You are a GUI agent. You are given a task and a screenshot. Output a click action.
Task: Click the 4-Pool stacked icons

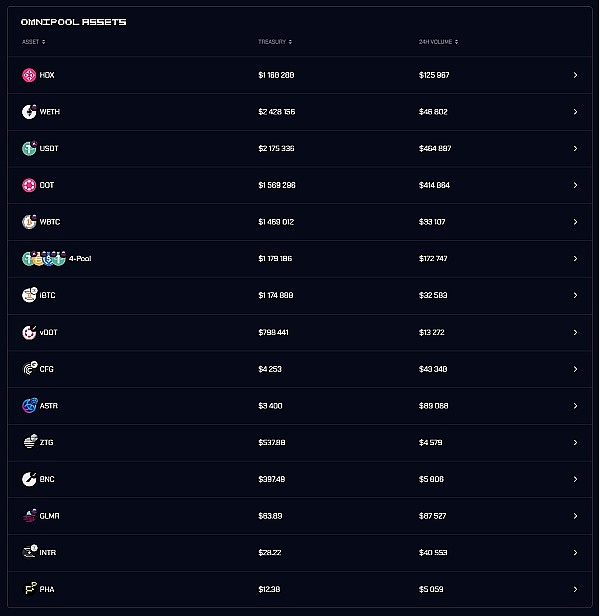[43, 259]
